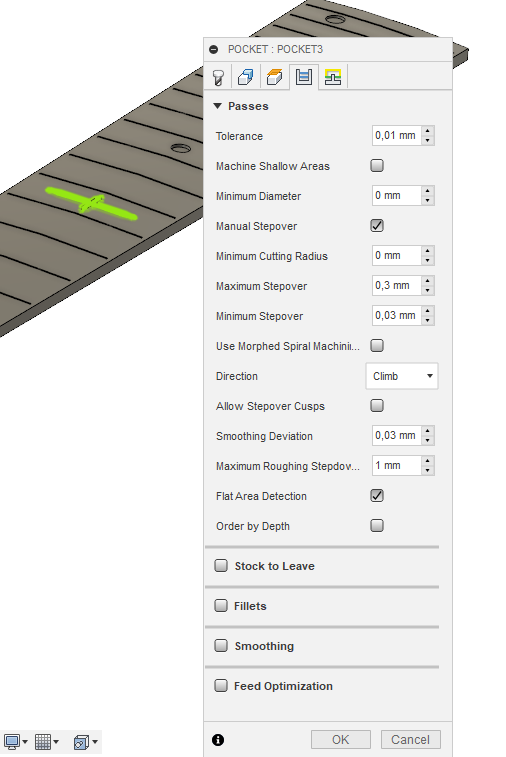Viewport: 506px width, 757px height.
Task: Click the Maximum Stepover value field
Action: (397, 285)
